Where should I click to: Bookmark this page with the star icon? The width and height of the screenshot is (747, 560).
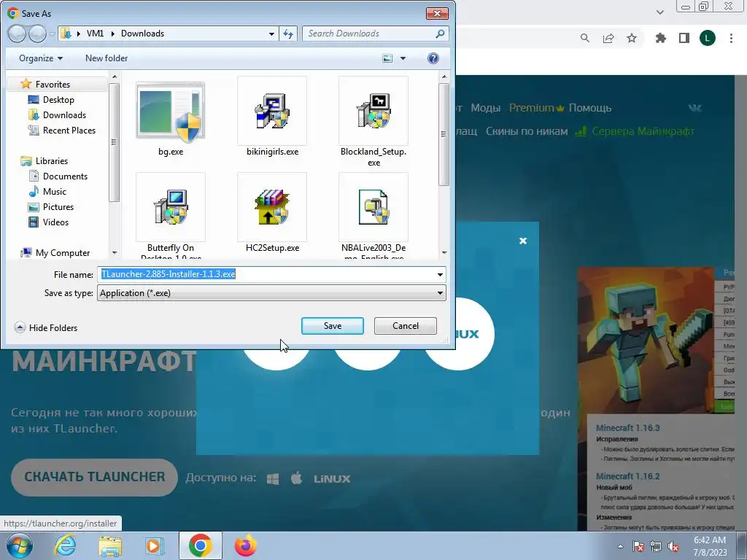pos(632,38)
